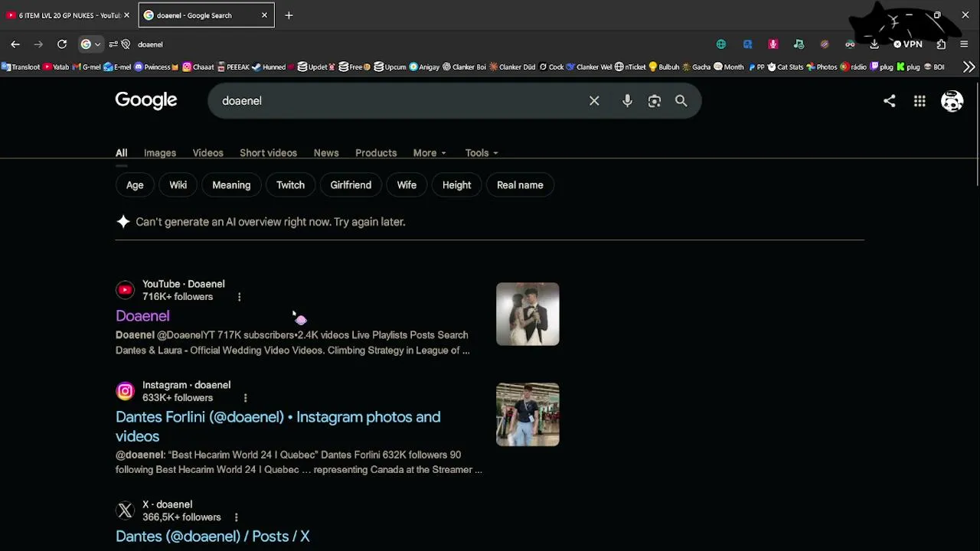The image size is (980, 551).
Task: Search by image with the Lens camera icon
Action: coord(655,101)
